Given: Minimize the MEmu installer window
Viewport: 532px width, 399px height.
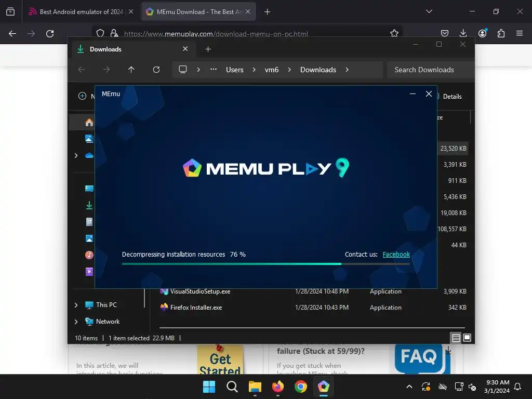Looking at the screenshot, I should pyautogui.click(x=413, y=94).
